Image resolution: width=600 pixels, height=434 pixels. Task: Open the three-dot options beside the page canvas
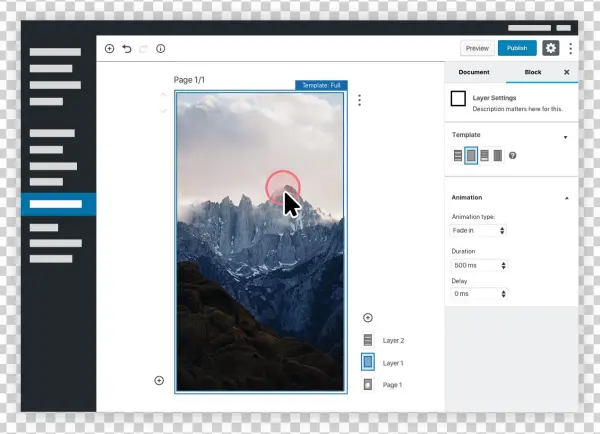point(359,100)
